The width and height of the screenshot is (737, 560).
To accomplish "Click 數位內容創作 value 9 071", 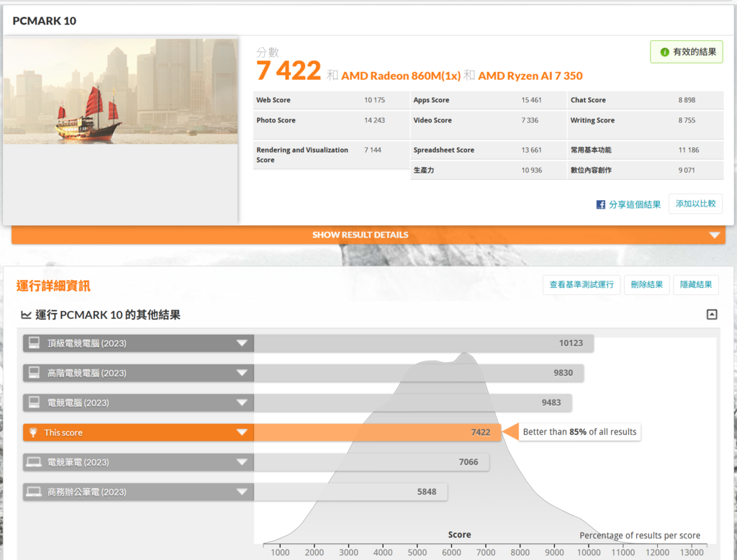I will 687,170.
